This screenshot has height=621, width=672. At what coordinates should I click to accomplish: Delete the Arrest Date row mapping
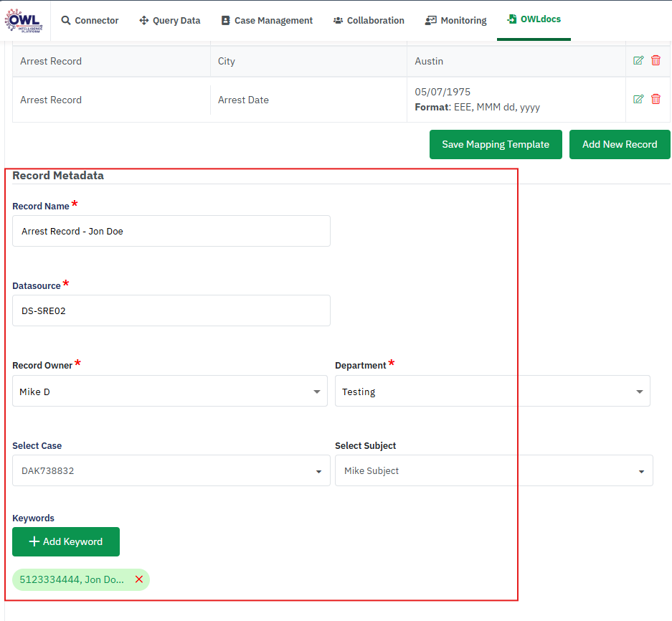click(656, 100)
